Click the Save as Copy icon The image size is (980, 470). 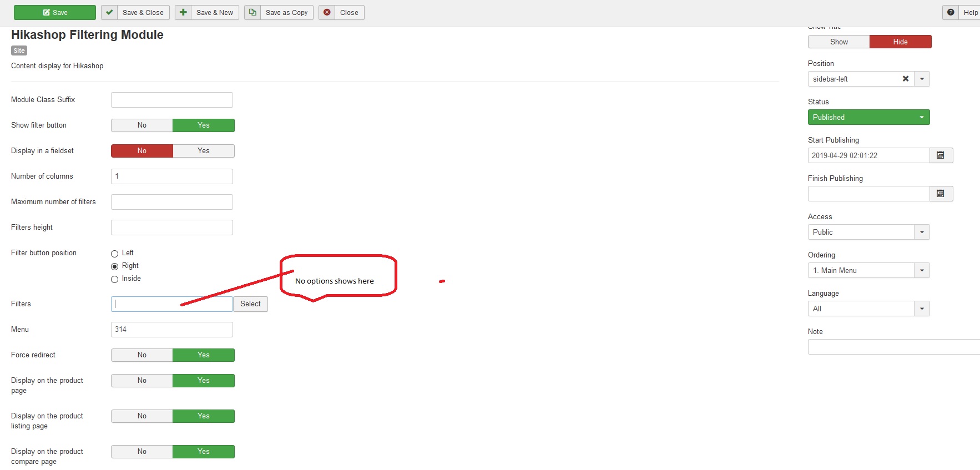(x=252, y=12)
